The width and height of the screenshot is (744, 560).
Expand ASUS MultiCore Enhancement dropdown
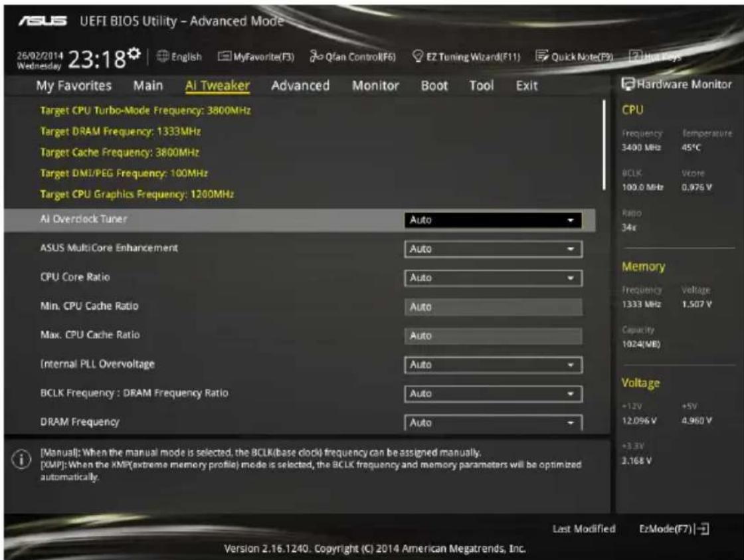click(x=493, y=248)
